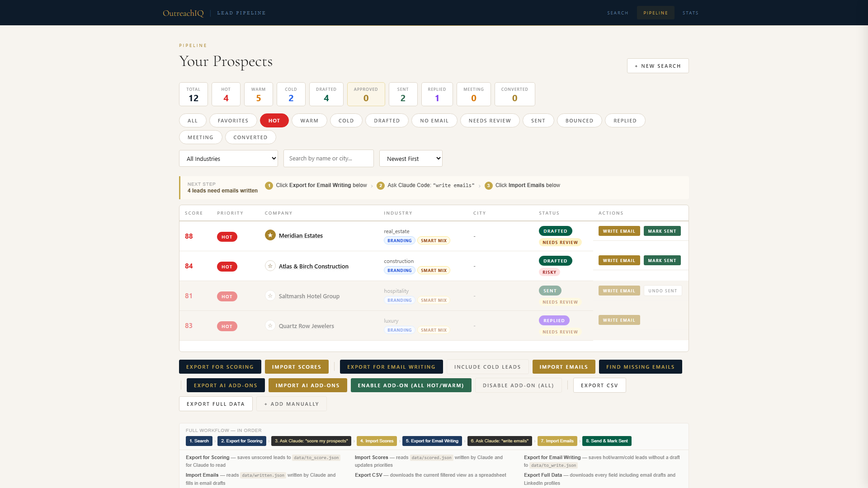The height and width of the screenshot is (488, 868).
Task: Go to Search in top navigation
Action: pyautogui.click(x=618, y=13)
